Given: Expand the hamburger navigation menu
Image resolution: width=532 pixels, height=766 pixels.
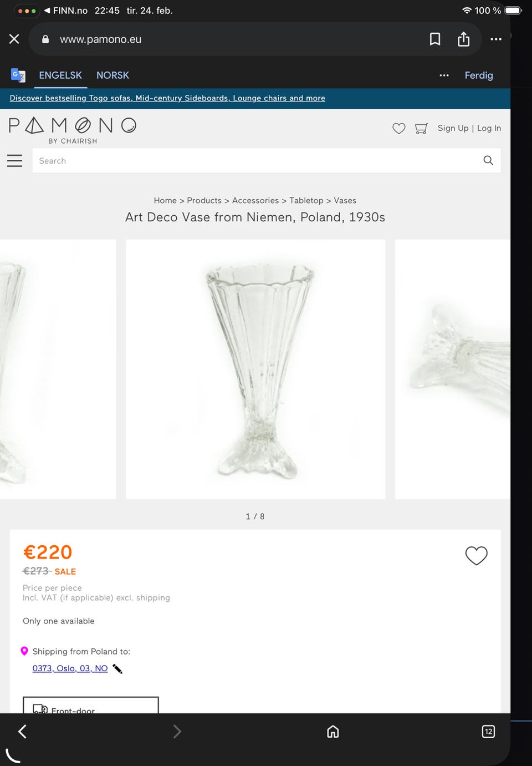Looking at the screenshot, I should (x=15, y=161).
